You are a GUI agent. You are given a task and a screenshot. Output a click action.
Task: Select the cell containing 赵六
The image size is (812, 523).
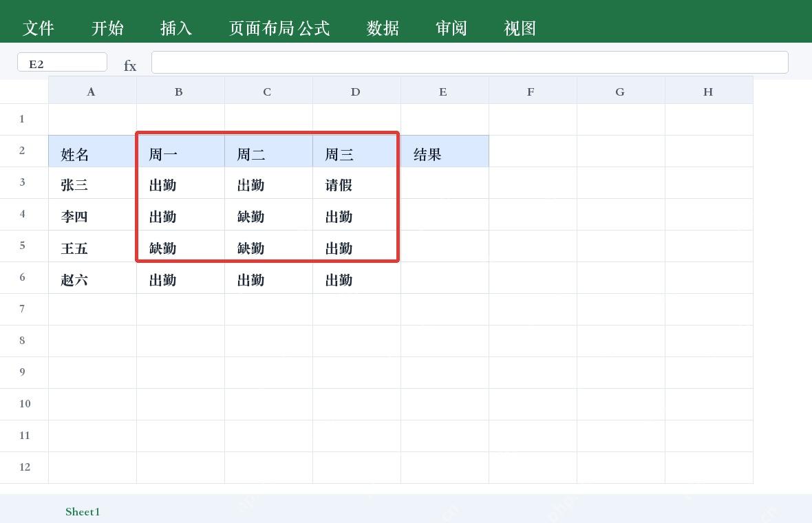93,277
